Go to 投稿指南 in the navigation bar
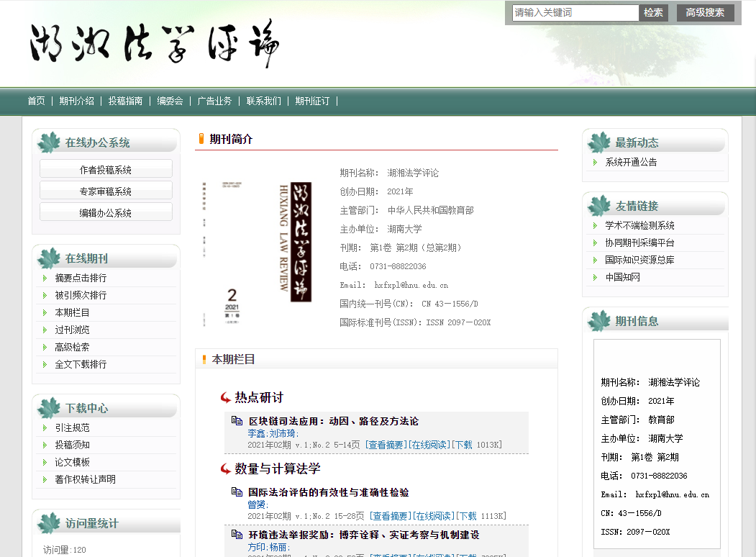The width and height of the screenshot is (756, 557). pyautogui.click(x=125, y=101)
